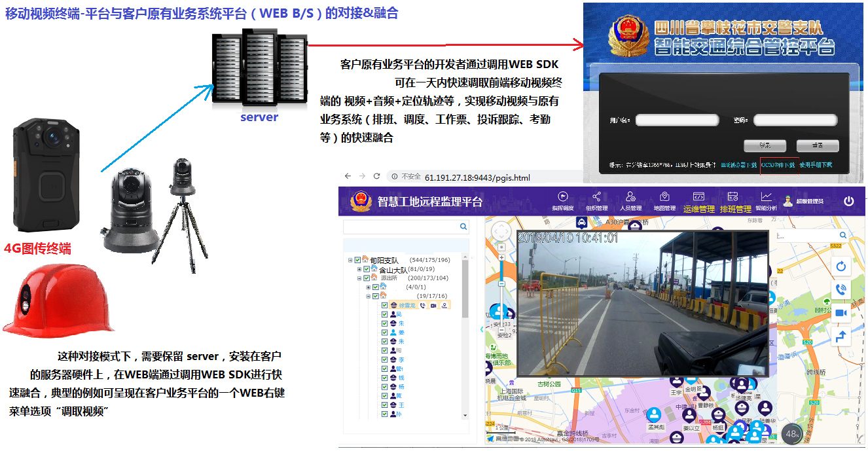The height and width of the screenshot is (453, 868).
Task: Collapse the 旬阳支队 tree node
Action: click(x=350, y=261)
